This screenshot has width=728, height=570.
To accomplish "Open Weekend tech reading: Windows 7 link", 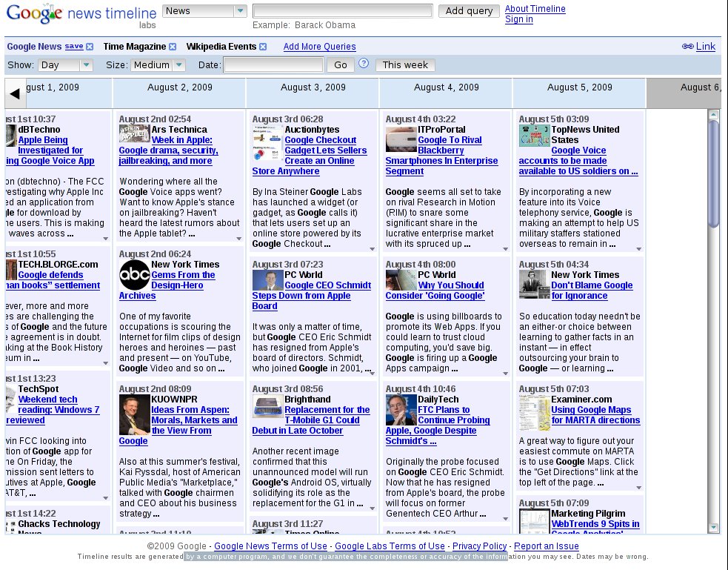I will tap(53, 410).
